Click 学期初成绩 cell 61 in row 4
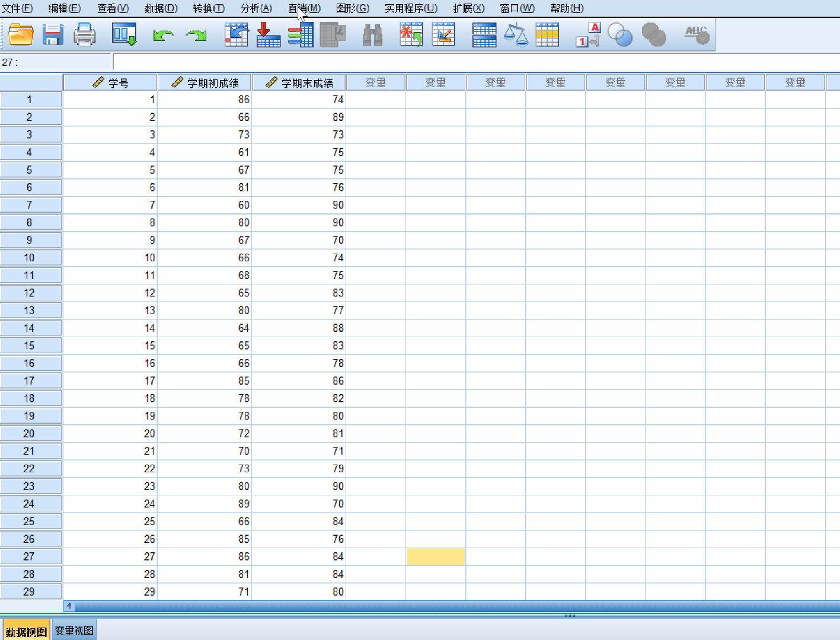The width and height of the screenshot is (840, 640). pyautogui.click(x=205, y=152)
